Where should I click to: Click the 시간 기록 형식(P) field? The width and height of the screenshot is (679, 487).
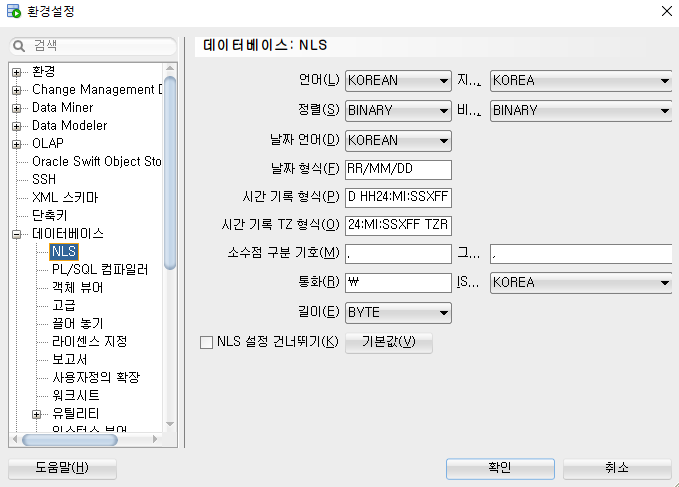(398, 197)
